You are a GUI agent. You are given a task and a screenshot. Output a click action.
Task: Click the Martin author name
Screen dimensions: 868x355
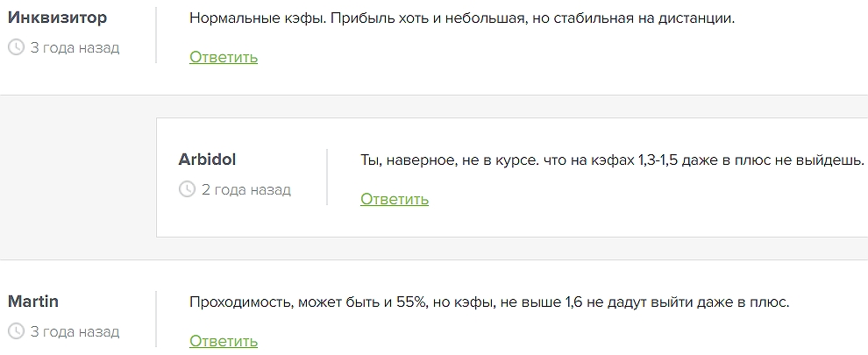click(33, 302)
